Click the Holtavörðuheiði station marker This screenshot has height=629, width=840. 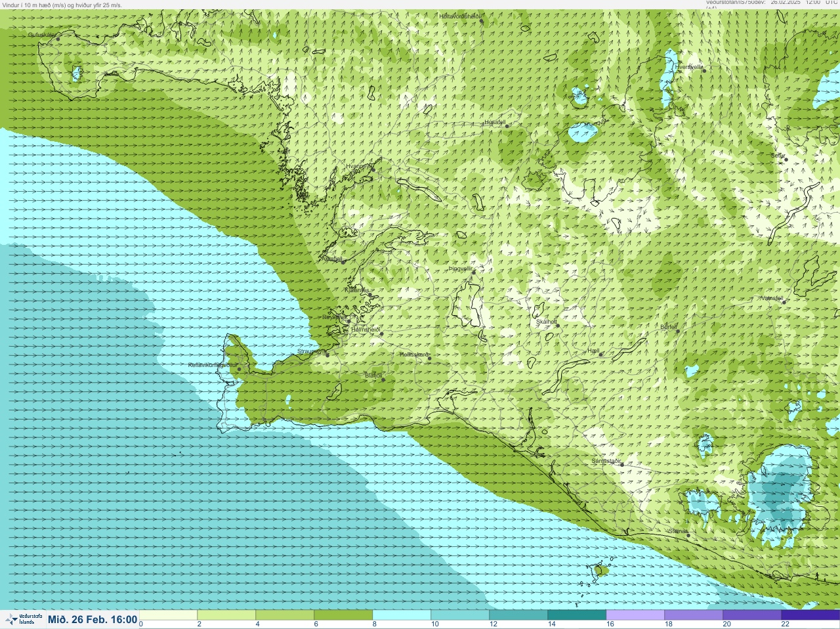pos(481,21)
